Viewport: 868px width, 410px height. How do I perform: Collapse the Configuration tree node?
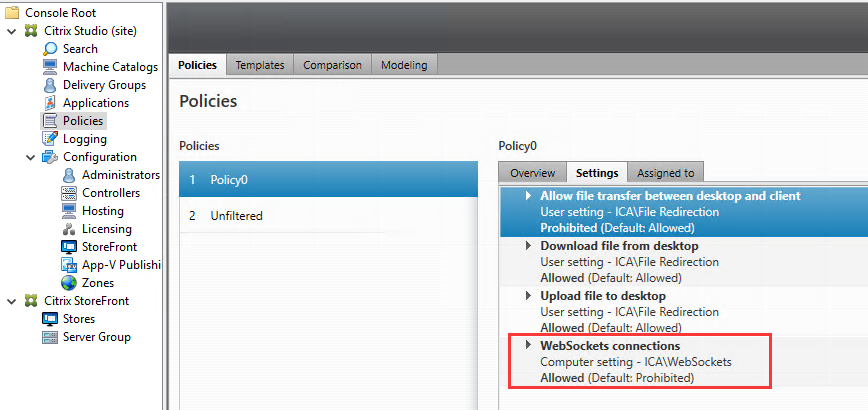pyautogui.click(x=30, y=157)
